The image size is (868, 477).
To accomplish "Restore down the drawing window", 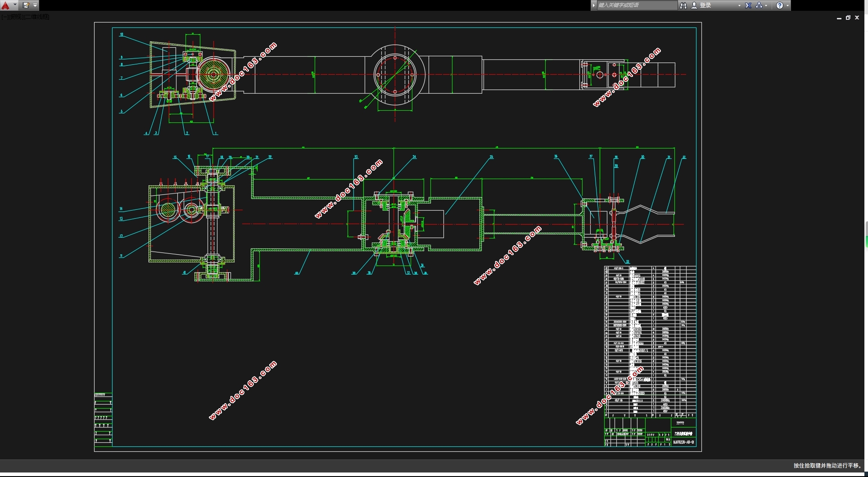I will 848,18.
